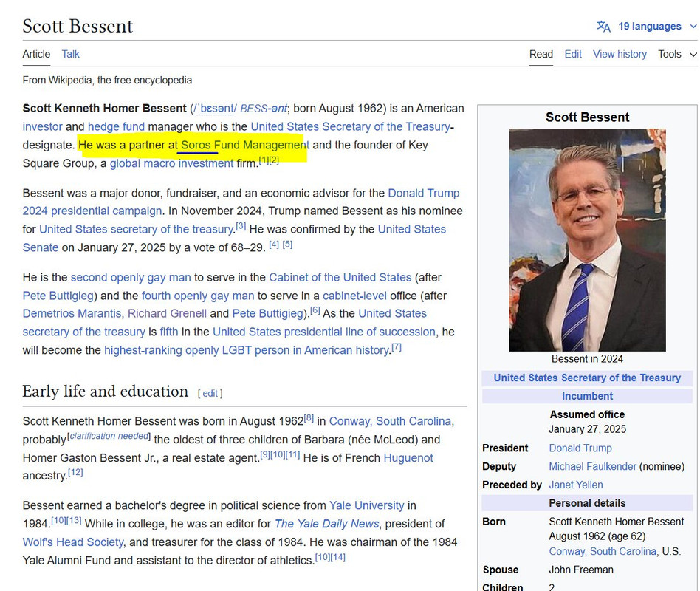Open the Donald Trump 2024 presidential campaign link

pyautogui.click(x=423, y=193)
